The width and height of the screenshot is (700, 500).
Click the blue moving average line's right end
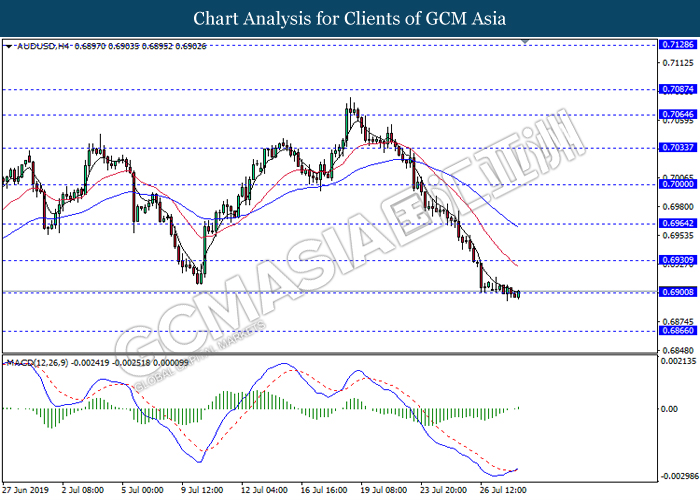pyautogui.click(x=517, y=226)
